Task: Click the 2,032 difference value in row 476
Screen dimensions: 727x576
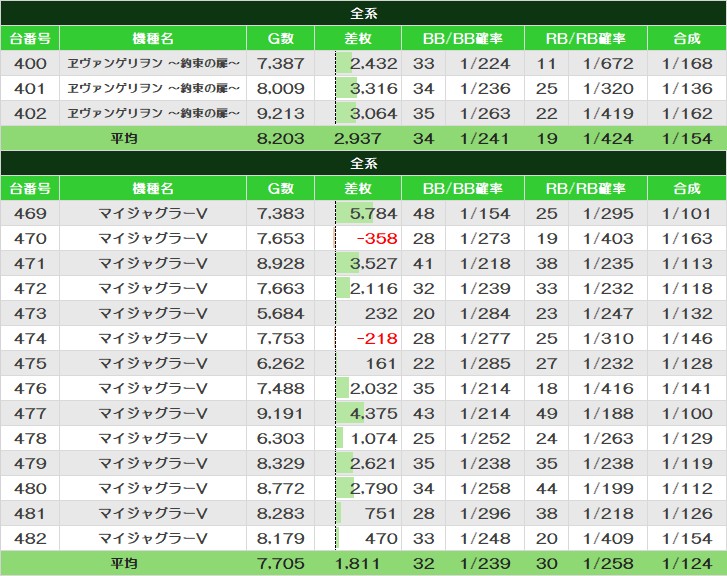Action: (374, 389)
